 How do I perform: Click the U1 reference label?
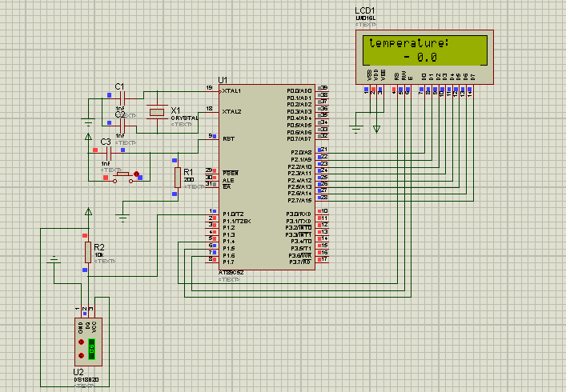[223, 80]
